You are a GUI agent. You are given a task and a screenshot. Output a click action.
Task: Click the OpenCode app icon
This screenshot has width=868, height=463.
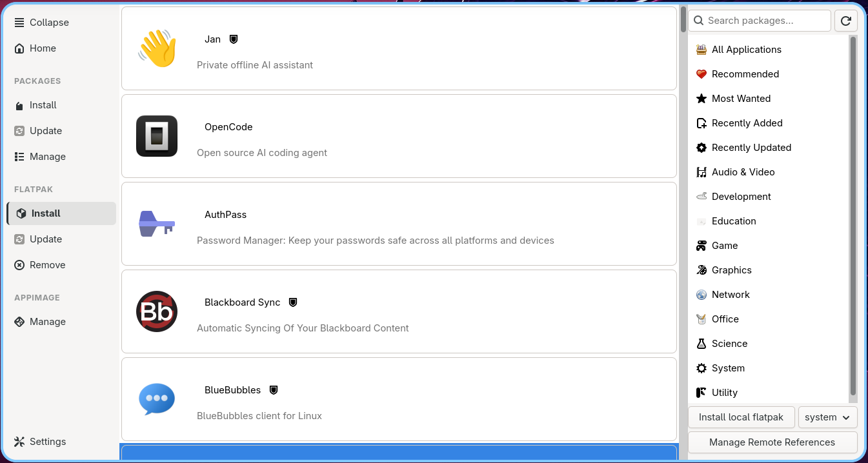point(157,136)
